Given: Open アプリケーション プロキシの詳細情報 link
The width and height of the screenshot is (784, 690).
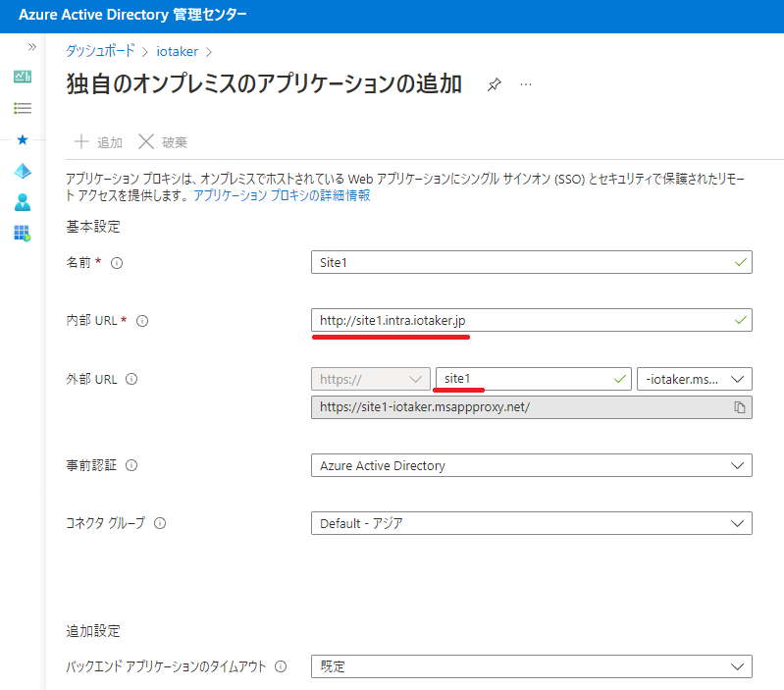Looking at the screenshot, I should coord(282,195).
